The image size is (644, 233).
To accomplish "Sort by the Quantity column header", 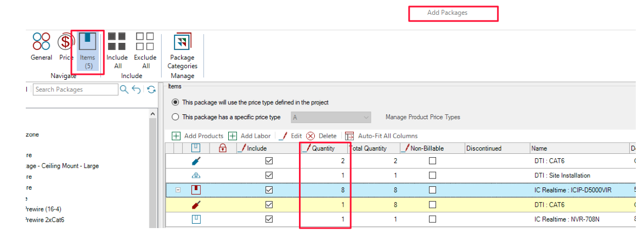I will coord(323,148).
